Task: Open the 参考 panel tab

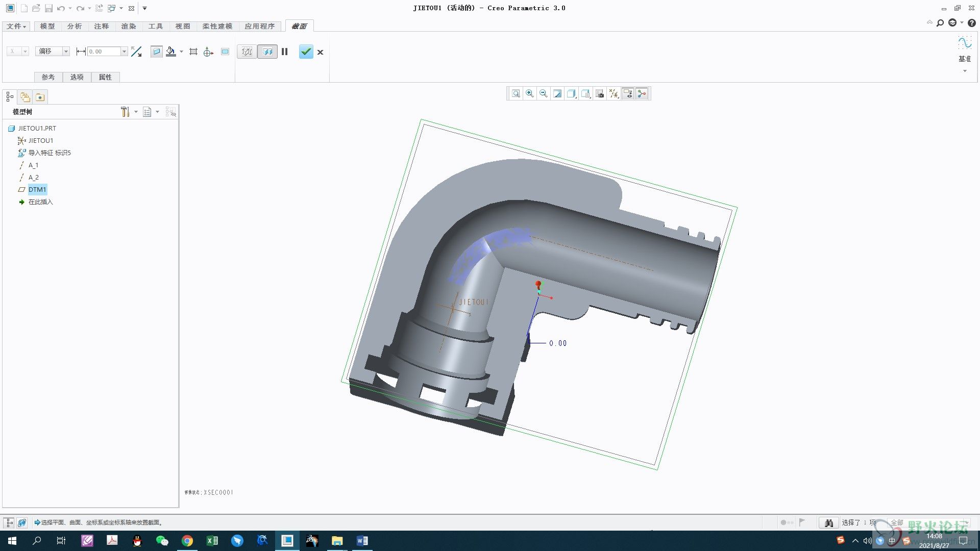Action: [48, 77]
